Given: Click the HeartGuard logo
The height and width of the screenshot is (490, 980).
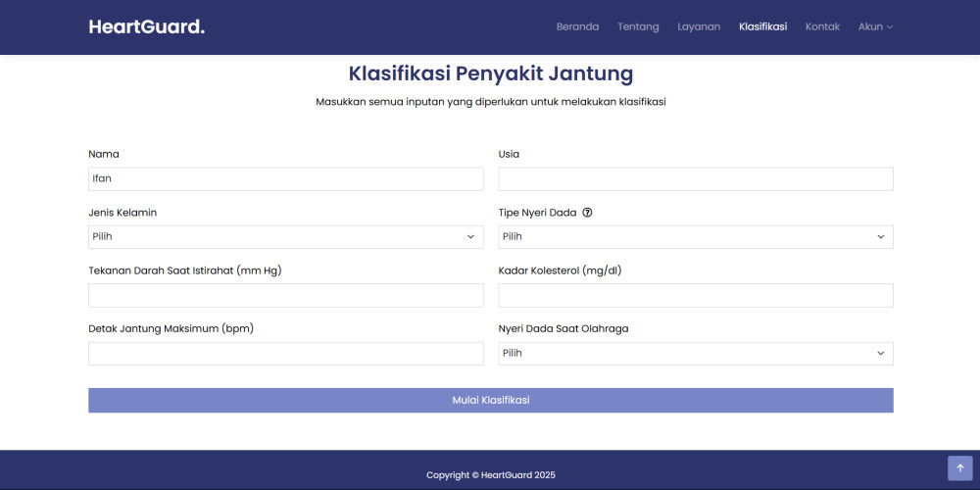Looking at the screenshot, I should (146, 26).
